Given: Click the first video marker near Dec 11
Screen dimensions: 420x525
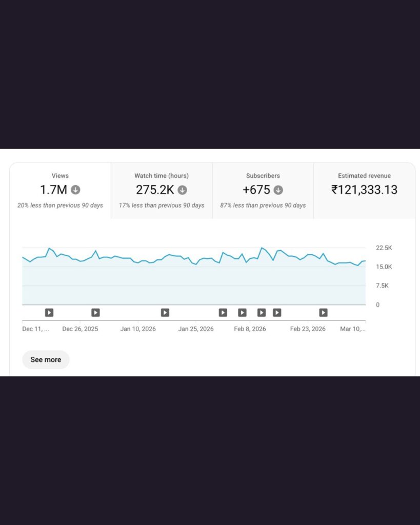Looking at the screenshot, I should point(49,312).
